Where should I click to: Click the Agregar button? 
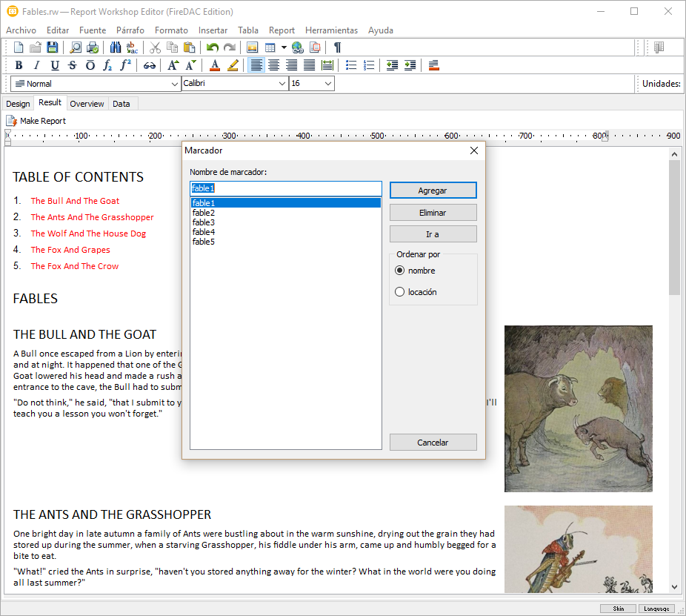[x=433, y=191]
